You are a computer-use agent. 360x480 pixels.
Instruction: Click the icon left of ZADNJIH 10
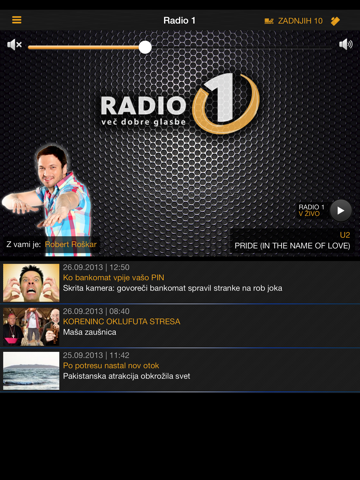tap(269, 21)
